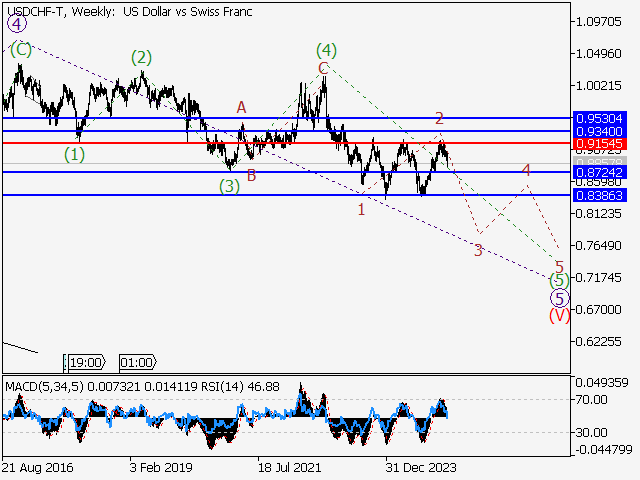This screenshot has width=640, height=480.
Task: Click the 01:00 time label
Action: (136, 362)
